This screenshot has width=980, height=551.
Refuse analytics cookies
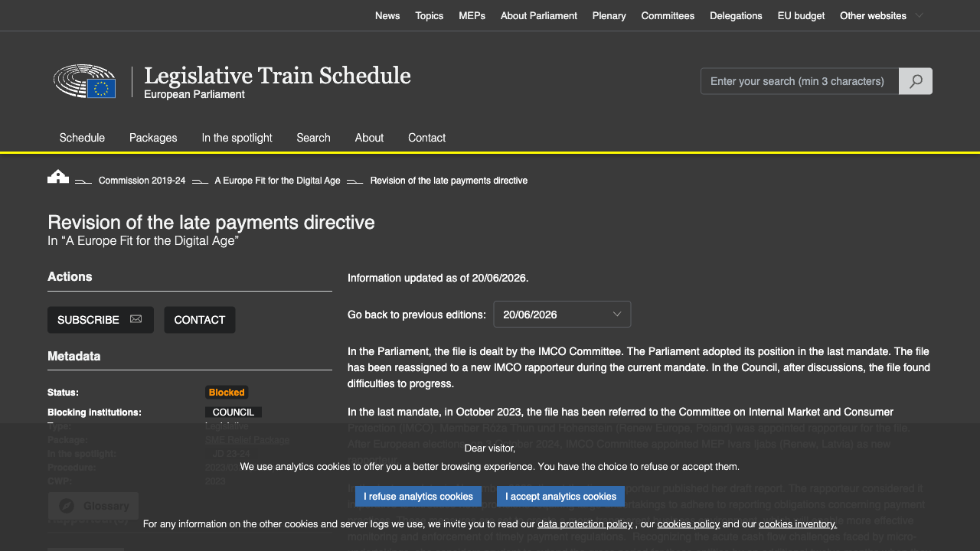click(x=418, y=496)
